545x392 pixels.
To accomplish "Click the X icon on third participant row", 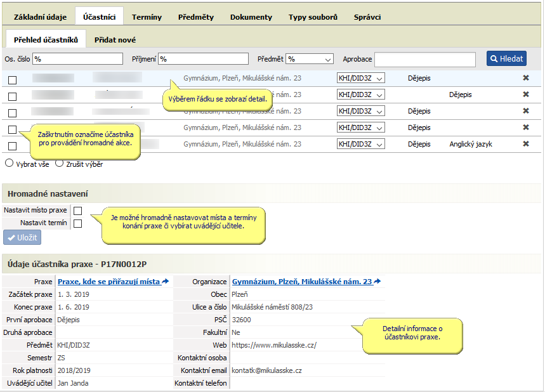I will tap(526, 111).
